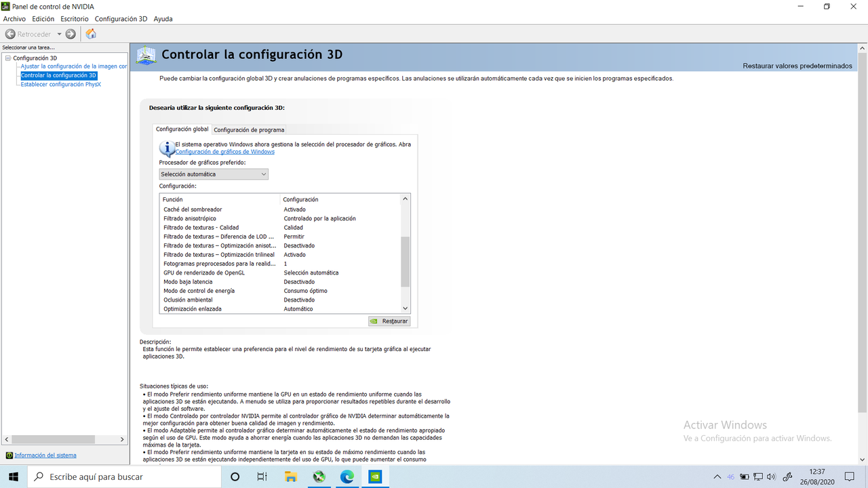Go to the Home page icon
This screenshot has height=488, width=868.
click(91, 34)
